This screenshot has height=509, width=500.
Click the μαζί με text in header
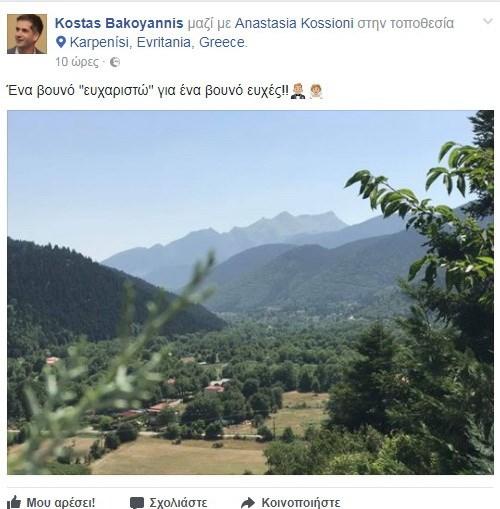coord(209,24)
